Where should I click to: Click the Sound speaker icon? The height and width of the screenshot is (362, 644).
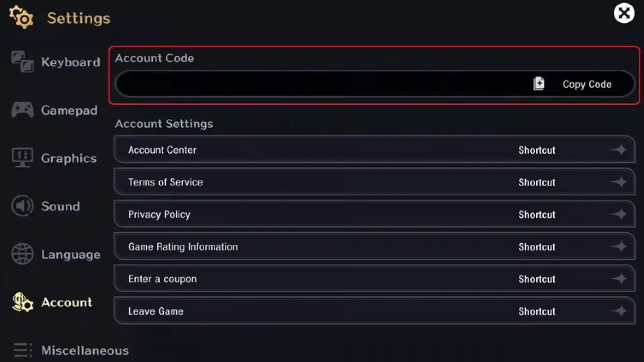click(22, 206)
